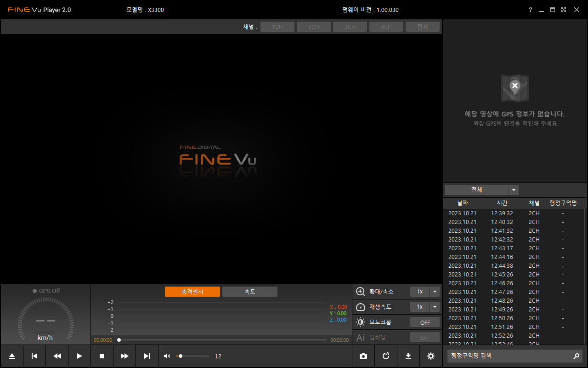Click the 재생속도 1x value box
588x368 pixels.
(x=420, y=307)
